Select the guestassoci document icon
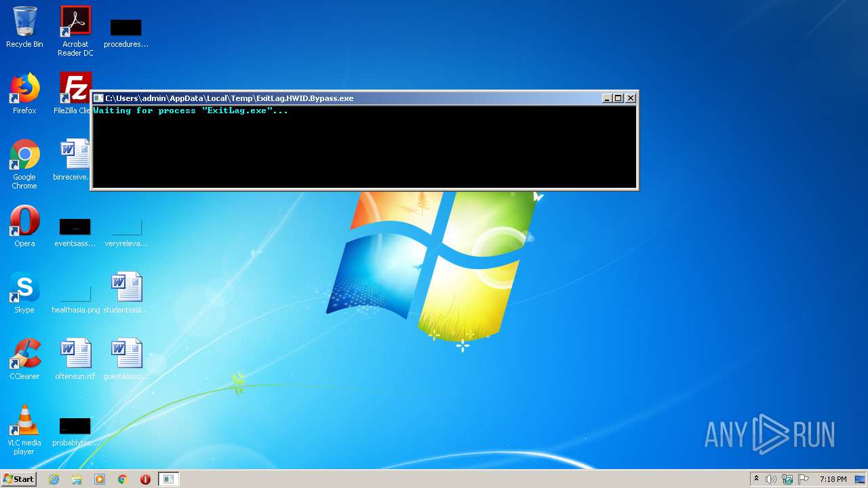Screen dimensions: 868x488 pyautogui.click(x=126, y=359)
